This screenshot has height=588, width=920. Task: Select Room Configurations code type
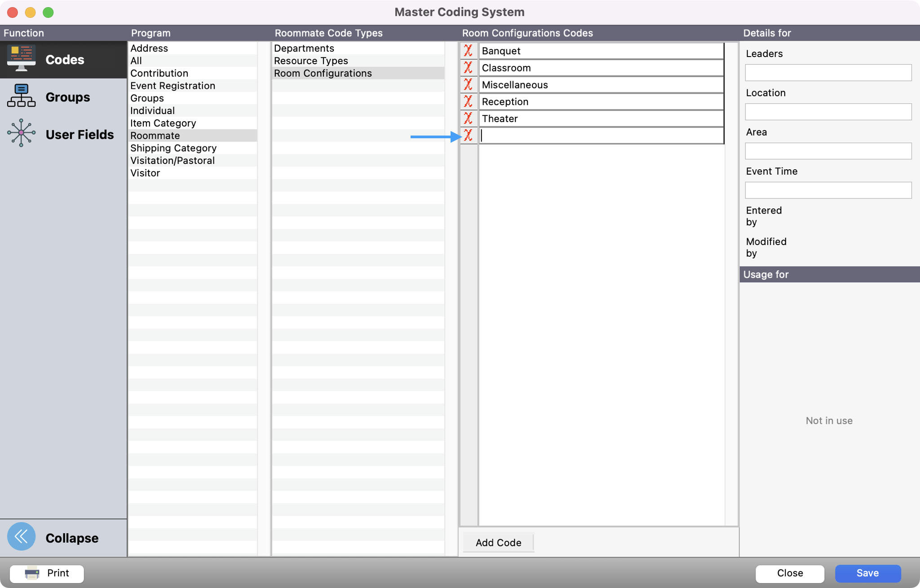tap(323, 73)
